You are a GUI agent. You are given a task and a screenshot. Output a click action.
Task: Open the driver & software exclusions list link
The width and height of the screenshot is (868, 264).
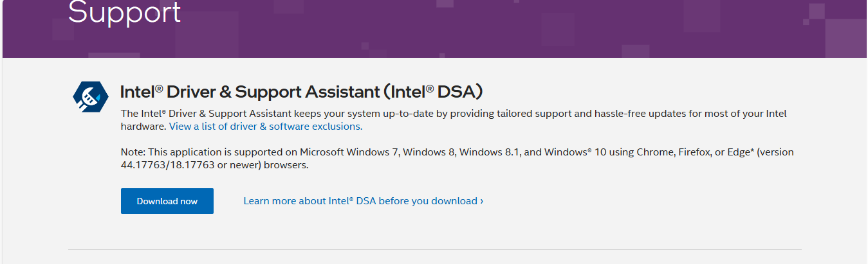click(x=265, y=127)
